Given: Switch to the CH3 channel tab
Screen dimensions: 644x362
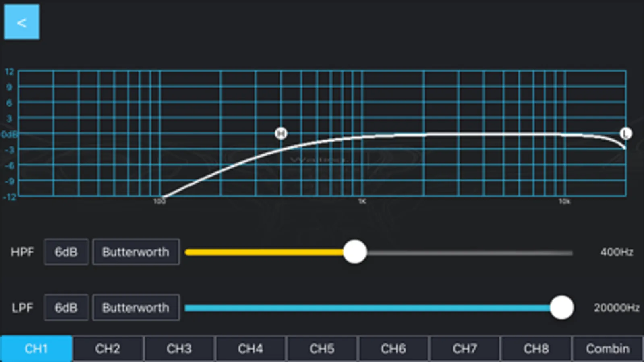Looking at the screenshot, I should (179, 348).
